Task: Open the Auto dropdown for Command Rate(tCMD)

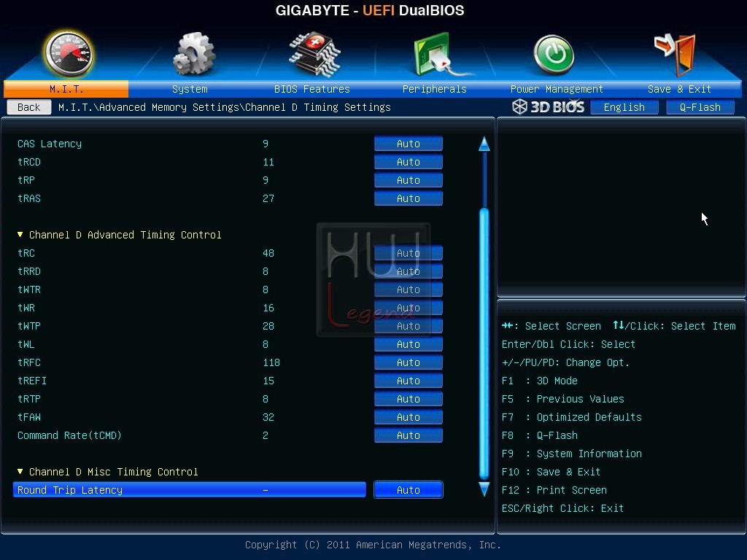Action: (x=409, y=435)
